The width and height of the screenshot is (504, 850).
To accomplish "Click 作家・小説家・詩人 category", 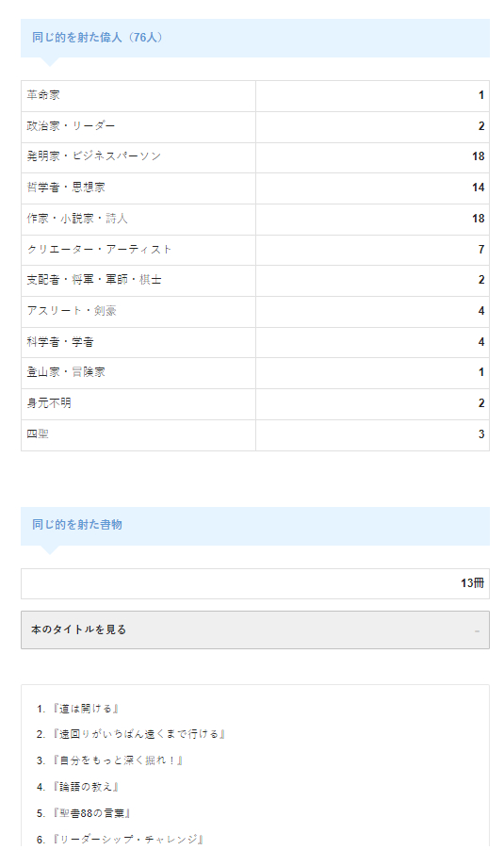I will click(x=254, y=219).
